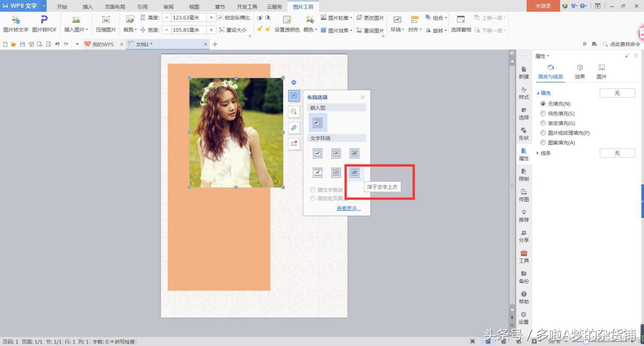The width and height of the screenshot is (644, 346).
Task: Select 渐变填充(G) fill option
Action: tap(543, 123)
